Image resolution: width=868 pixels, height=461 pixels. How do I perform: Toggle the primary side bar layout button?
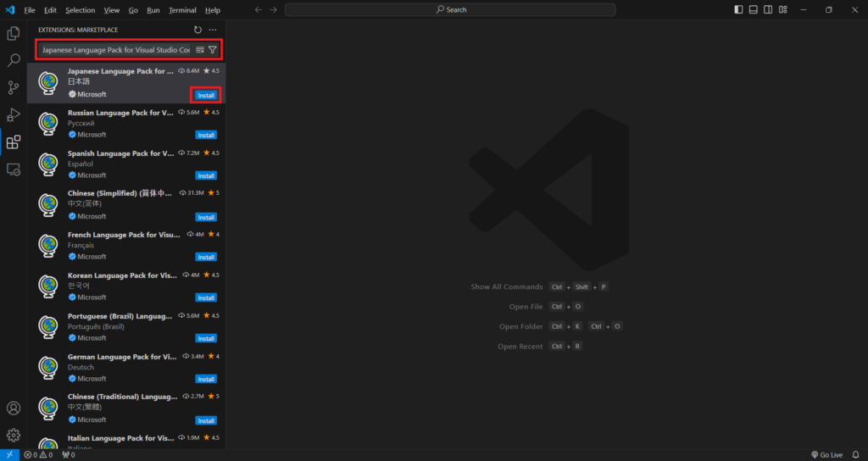tap(738, 10)
